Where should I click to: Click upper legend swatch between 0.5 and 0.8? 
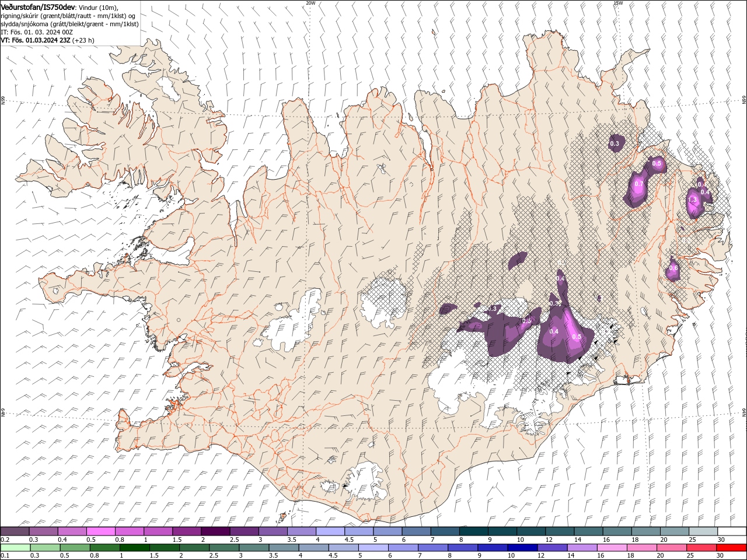100,531
